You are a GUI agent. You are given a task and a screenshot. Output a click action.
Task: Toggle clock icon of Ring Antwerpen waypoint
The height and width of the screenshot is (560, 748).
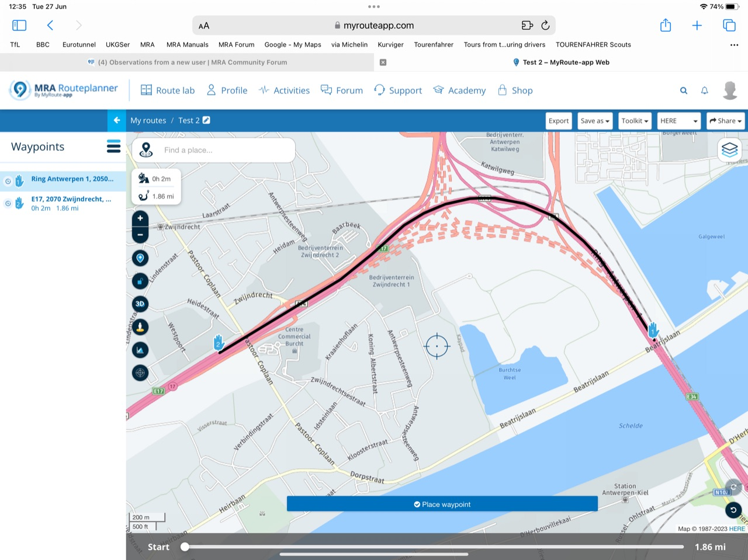tap(8, 181)
